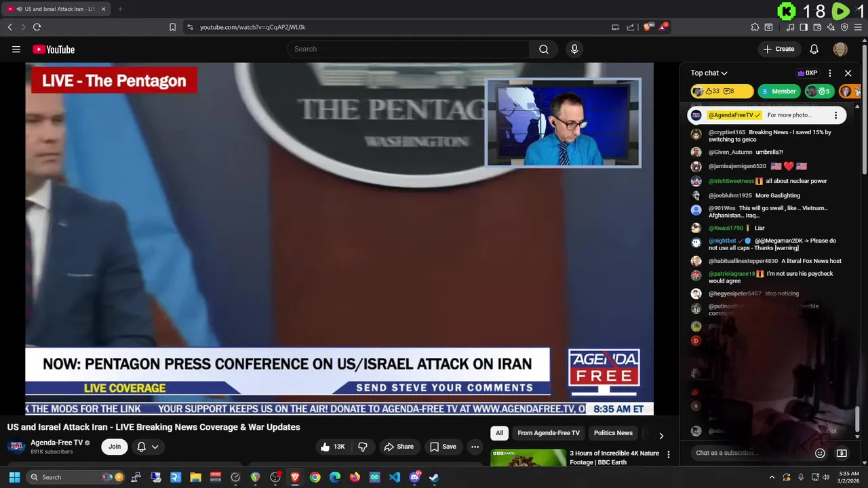Click @nightbot username in chat

722,241
